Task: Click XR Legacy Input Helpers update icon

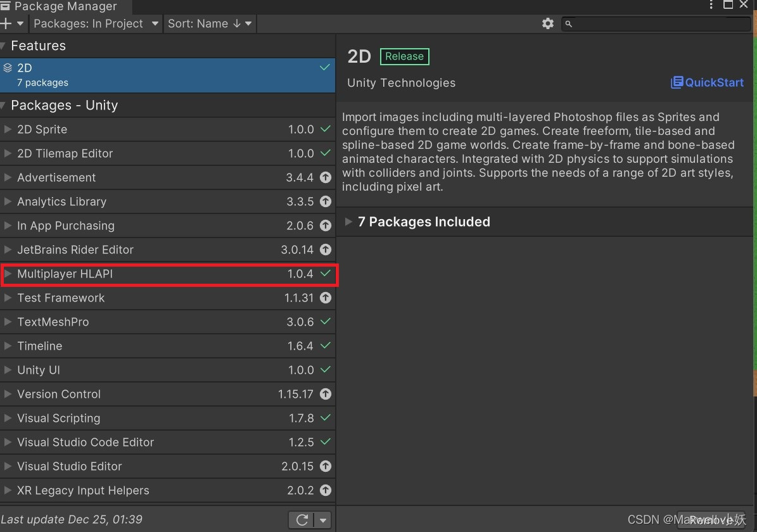Action: click(x=326, y=490)
